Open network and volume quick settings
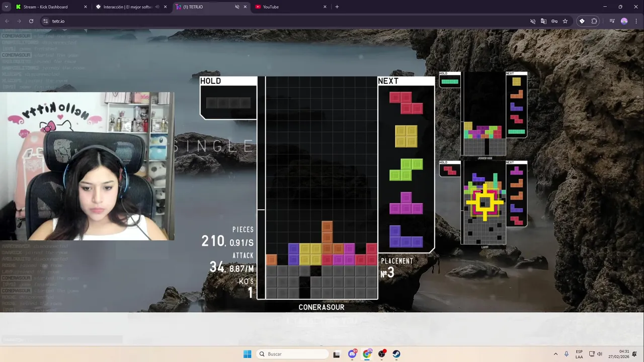 point(596,354)
